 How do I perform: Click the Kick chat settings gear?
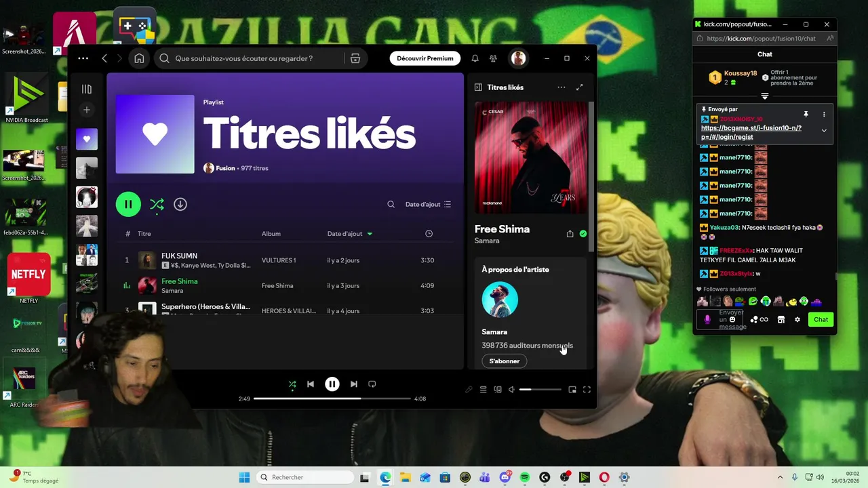point(797,320)
